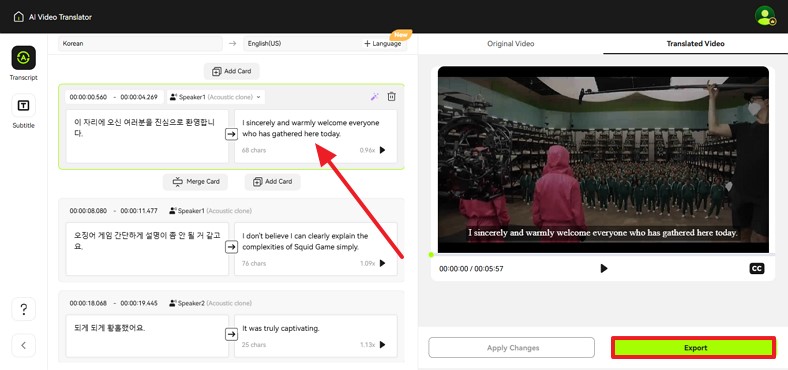Edit the "I sincerely and warmly welcome" translation
The width and height of the screenshot is (788, 370).
pos(316,136)
